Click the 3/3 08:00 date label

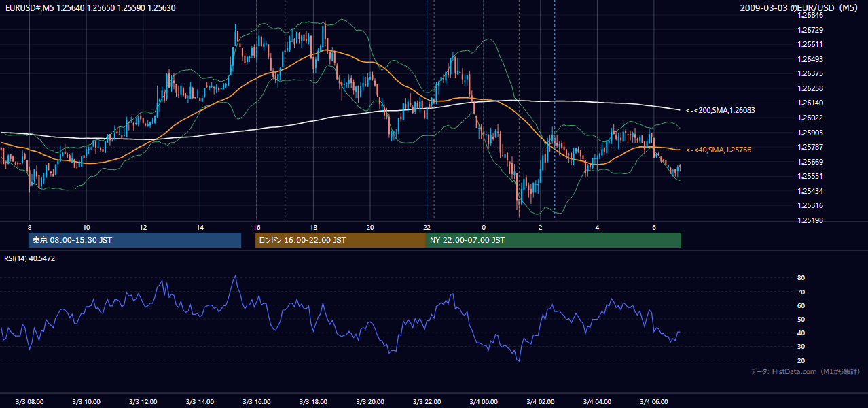point(29,402)
